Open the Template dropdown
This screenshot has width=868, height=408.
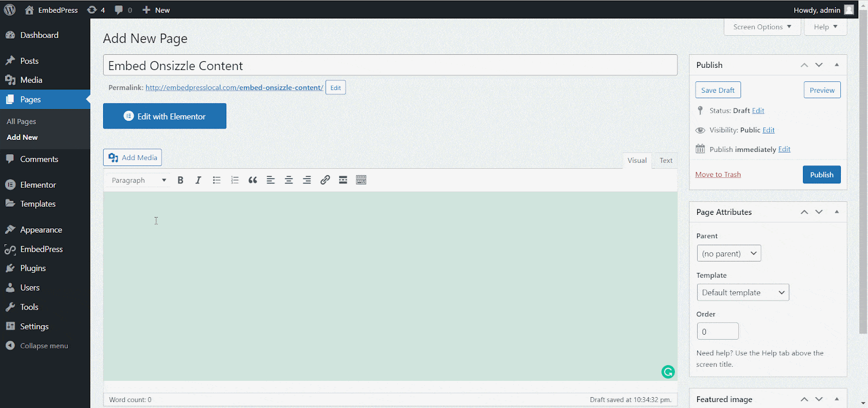pos(743,292)
